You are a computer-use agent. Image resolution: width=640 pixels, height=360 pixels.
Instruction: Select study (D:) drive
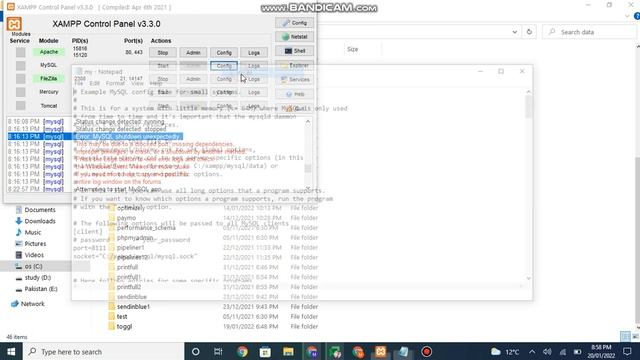click(38, 278)
